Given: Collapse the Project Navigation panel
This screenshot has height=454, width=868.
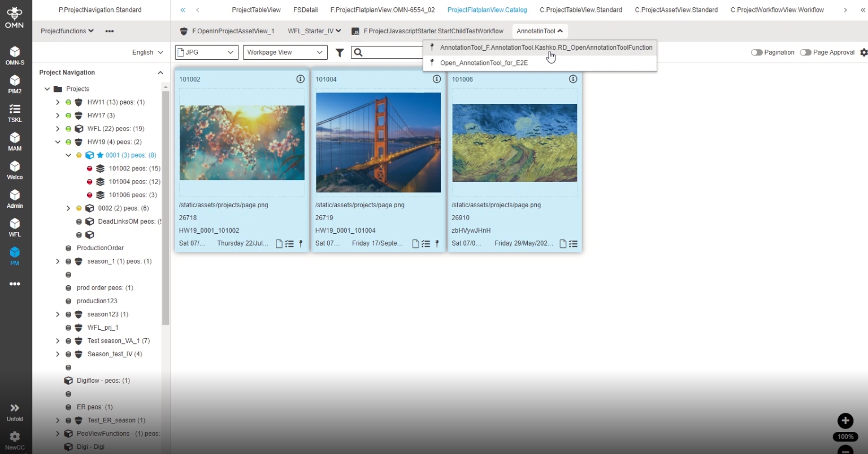Looking at the screenshot, I should coord(160,73).
